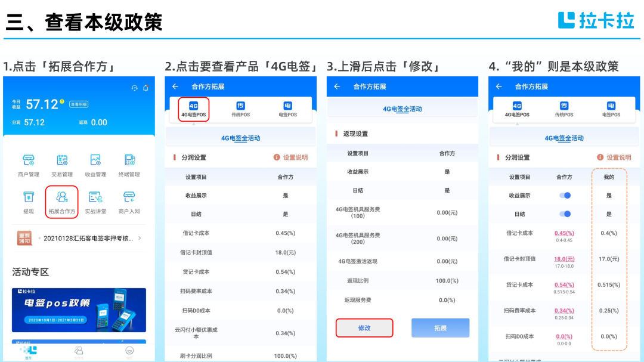Click the 返现 0.00 amount
The width and height of the screenshot is (644, 362).
(x=99, y=122)
